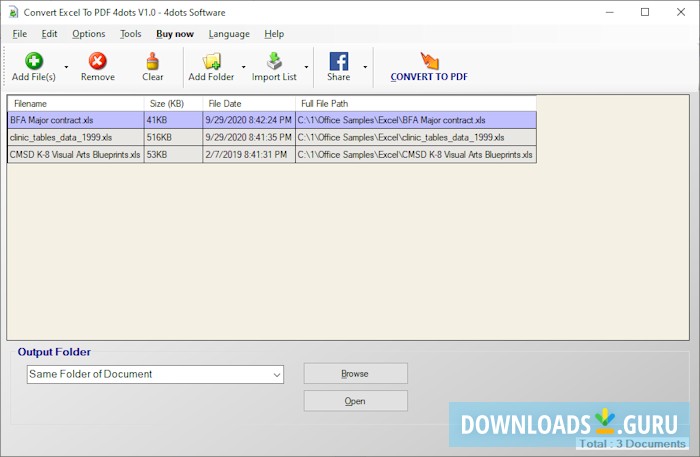Open the Buy now menu

point(175,34)
